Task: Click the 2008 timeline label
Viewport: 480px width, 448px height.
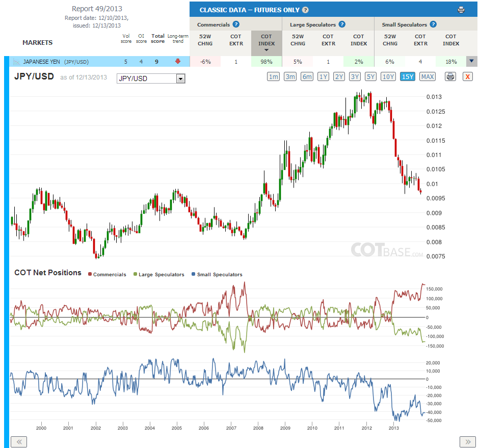Action: (x=258, y=428)
